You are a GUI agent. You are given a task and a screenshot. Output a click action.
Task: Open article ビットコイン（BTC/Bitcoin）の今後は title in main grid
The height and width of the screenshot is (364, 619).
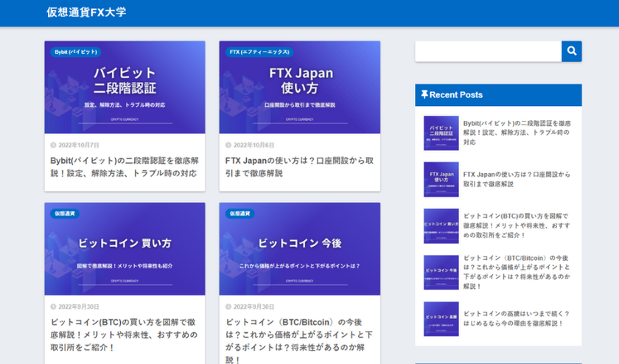299,340
